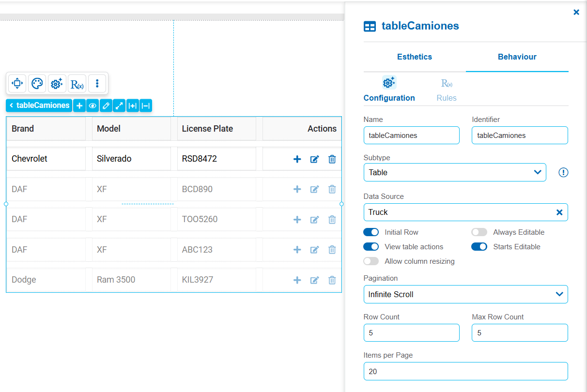
Task: Toggle the Always Editable switch
Action: [479, 232]
